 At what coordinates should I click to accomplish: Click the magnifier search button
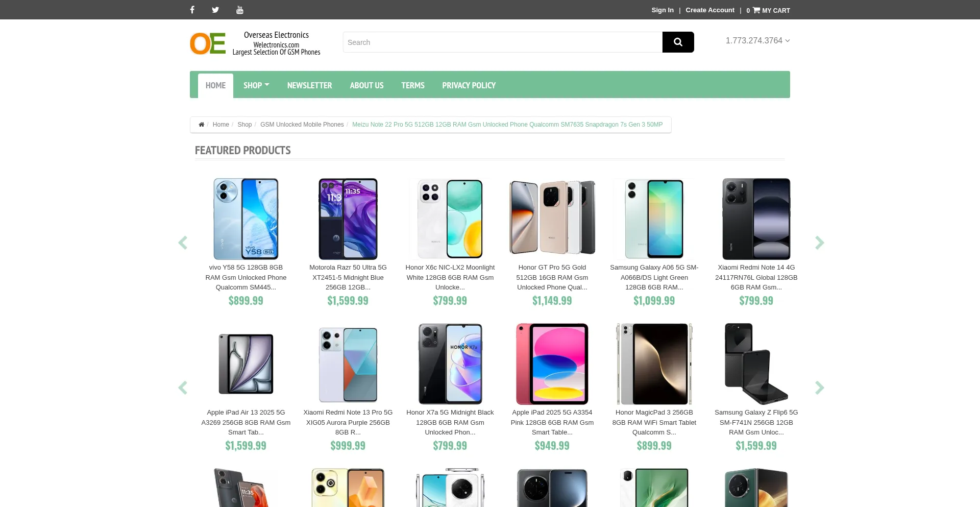(x=678, y=42)
